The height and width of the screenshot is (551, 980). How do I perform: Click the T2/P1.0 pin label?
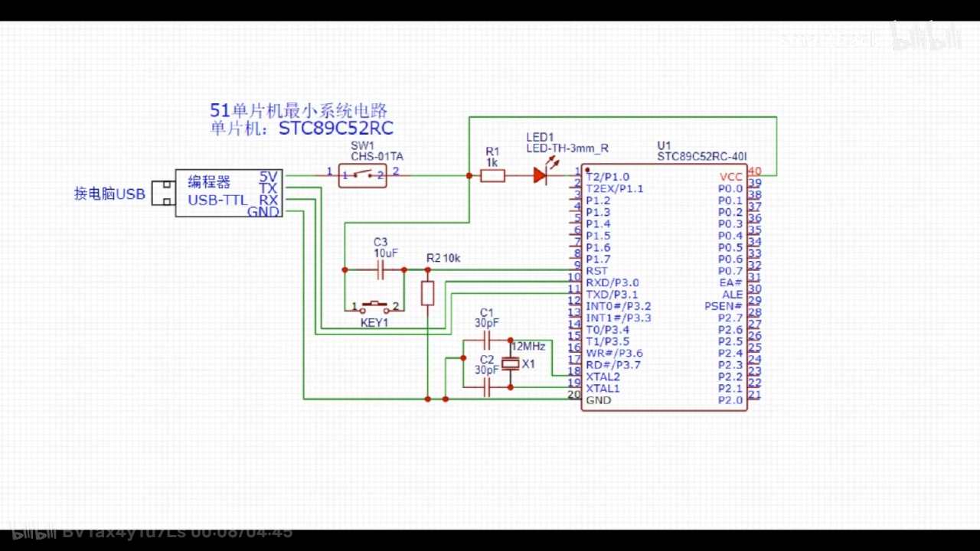[608, 177]
